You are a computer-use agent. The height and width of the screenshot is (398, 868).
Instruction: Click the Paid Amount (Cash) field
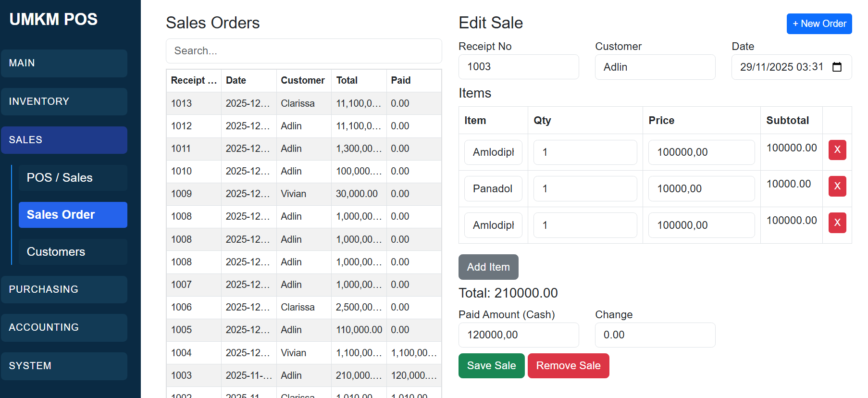coord(519,335)
